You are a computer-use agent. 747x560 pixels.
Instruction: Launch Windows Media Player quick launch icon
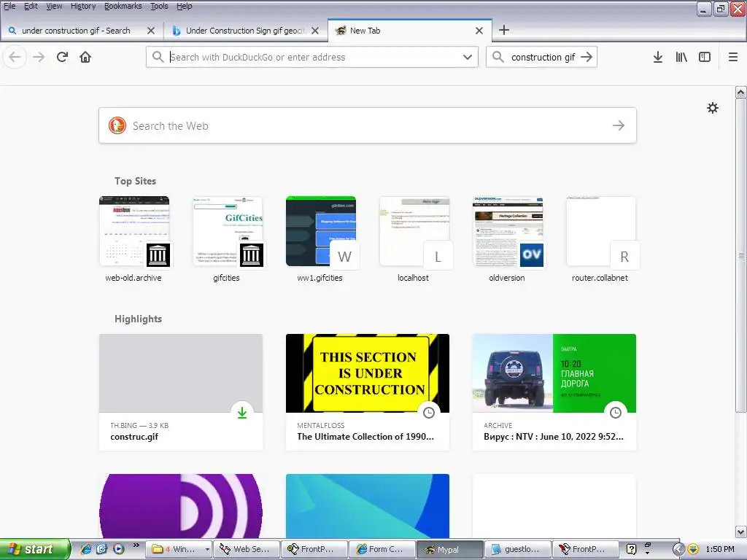tap(119, 549)
